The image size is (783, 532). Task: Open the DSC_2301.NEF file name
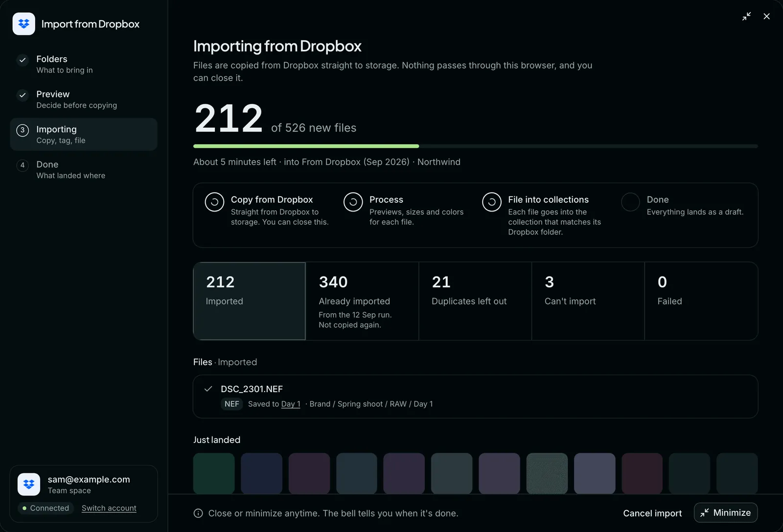[x=252, y=389]
